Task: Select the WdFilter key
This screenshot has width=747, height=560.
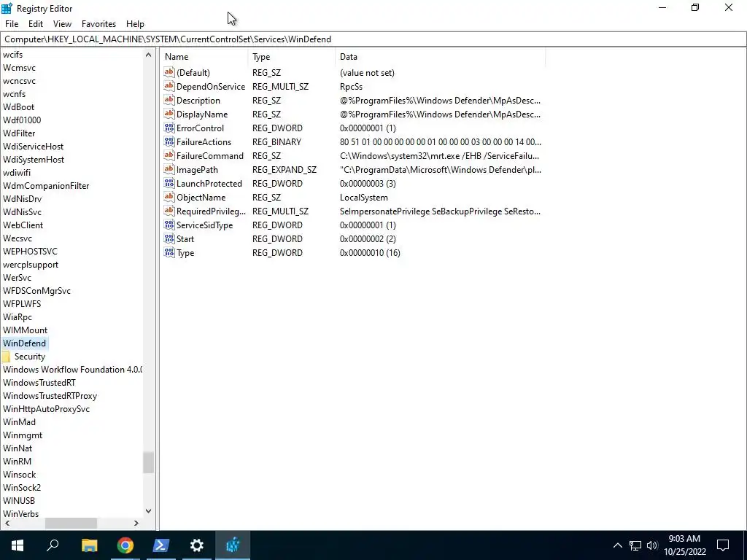Action: (19, 133)
